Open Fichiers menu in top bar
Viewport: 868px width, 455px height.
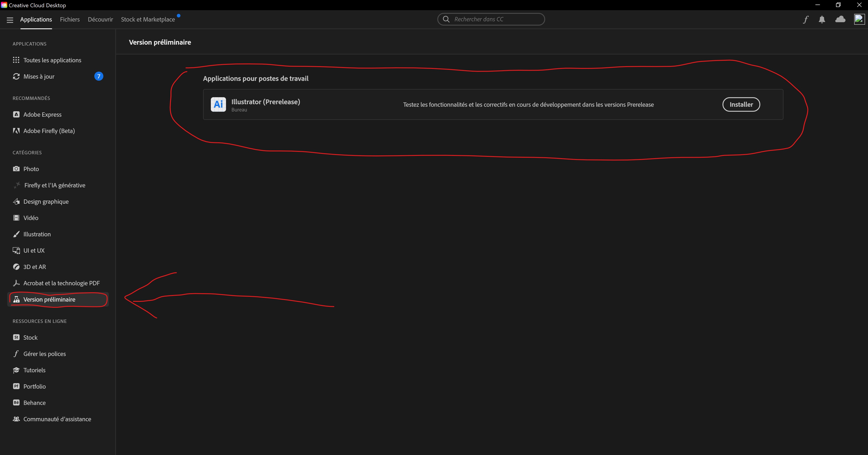pyautogui.click(x=69, y=19)
